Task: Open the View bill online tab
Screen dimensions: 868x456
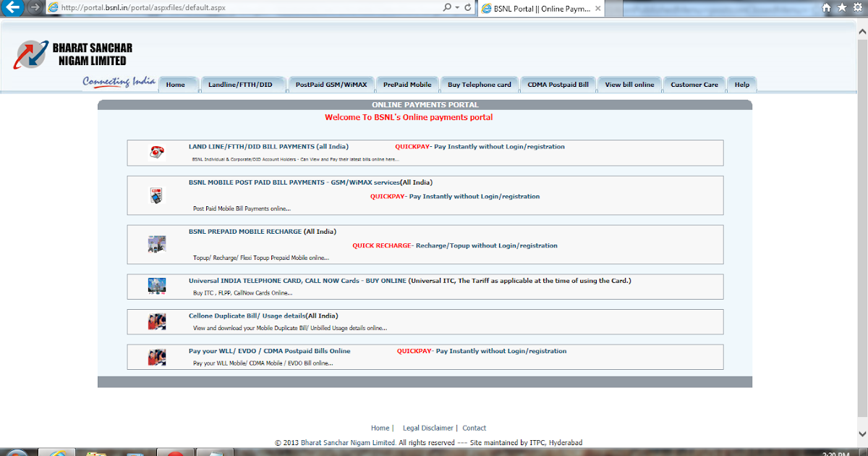Action: (x=629, y=85)
